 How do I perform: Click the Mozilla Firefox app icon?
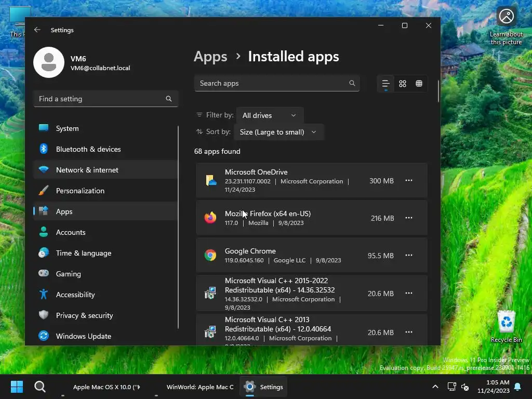coord(210,218)
